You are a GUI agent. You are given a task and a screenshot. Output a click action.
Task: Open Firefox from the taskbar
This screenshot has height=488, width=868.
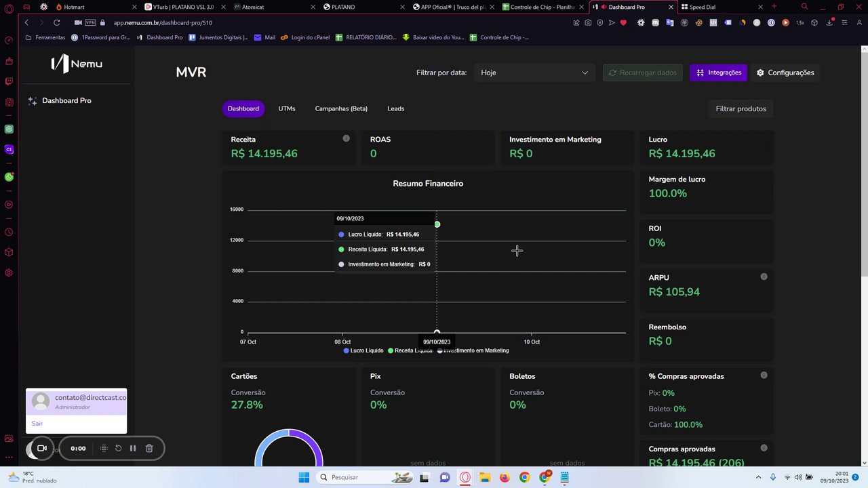point(505,477)
